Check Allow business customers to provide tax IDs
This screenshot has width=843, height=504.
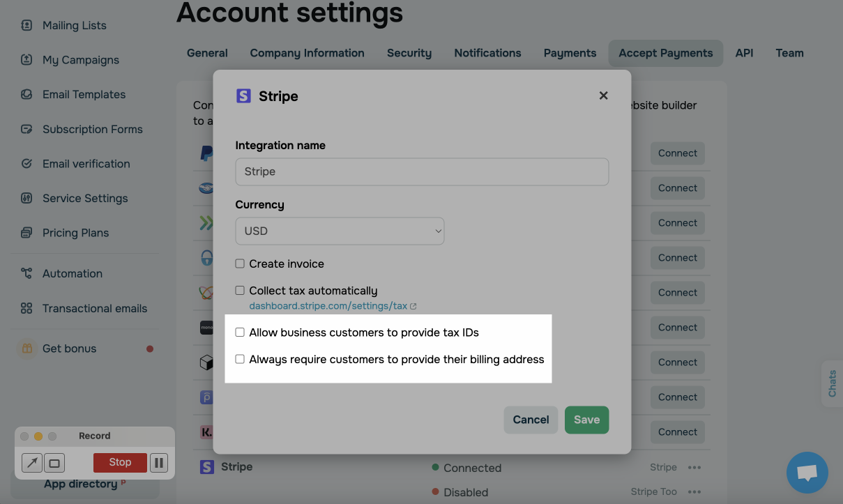240,333
